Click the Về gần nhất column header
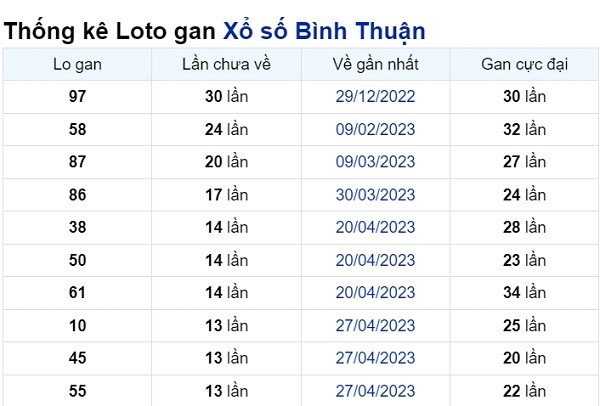The width and height of the screenshot is (600, 406). [375, 64]
